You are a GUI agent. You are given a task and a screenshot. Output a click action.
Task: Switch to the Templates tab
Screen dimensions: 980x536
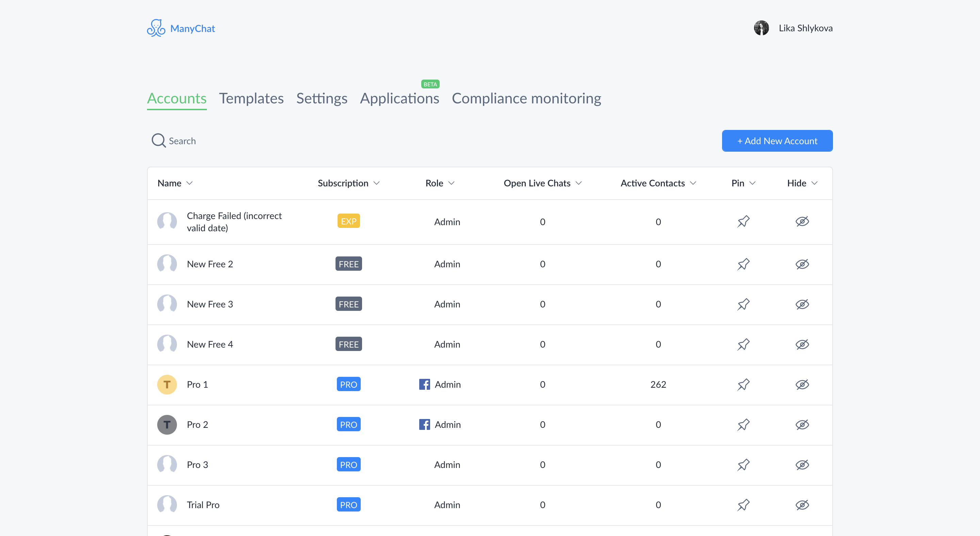coord(251,98)
